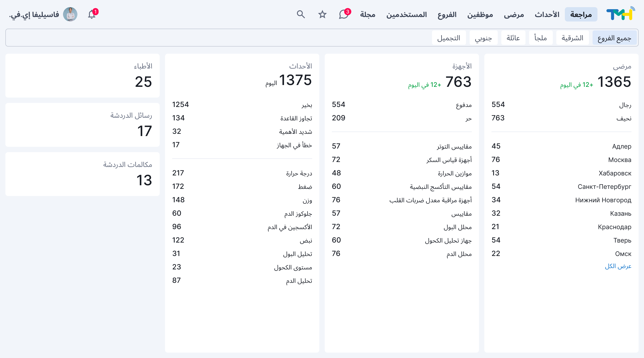The height and width of the screenshot is (358, 644).
Task: Click the مقاييس التوتر row
Action: 402,146
